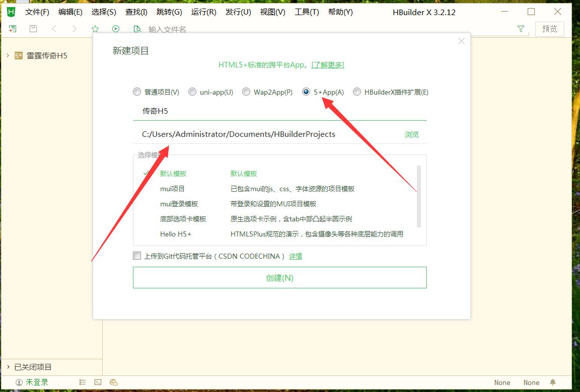Click the star bookmark icon

[95, 29]
